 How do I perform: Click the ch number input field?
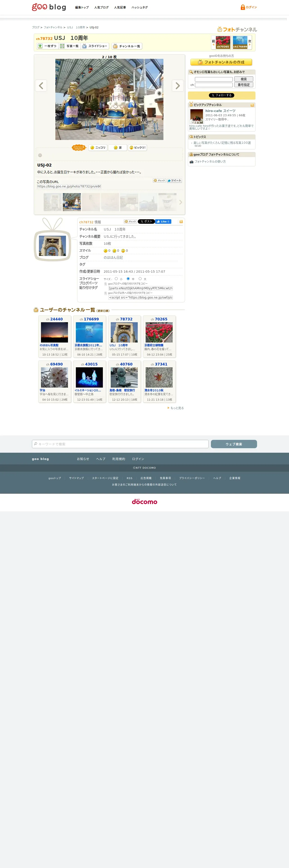point(214,85)
